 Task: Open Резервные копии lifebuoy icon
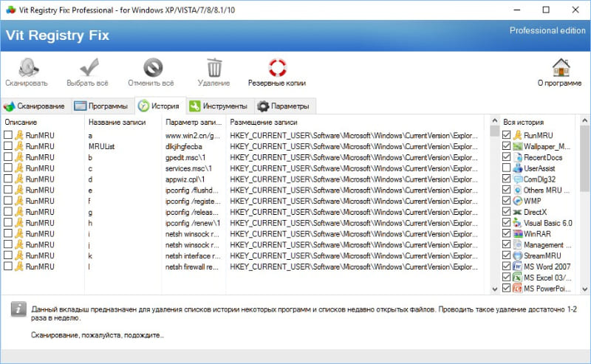click(x=278, y=67)
